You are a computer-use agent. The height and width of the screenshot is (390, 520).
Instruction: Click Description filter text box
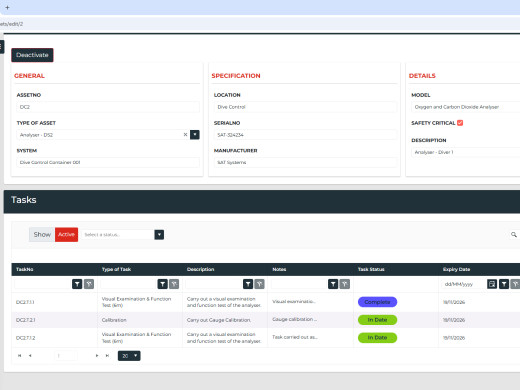(x=213, y=284)
